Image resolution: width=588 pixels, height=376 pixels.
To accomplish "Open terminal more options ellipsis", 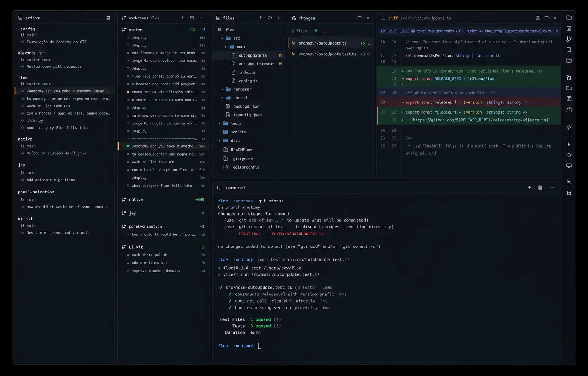I will click(x=552, y=187).
